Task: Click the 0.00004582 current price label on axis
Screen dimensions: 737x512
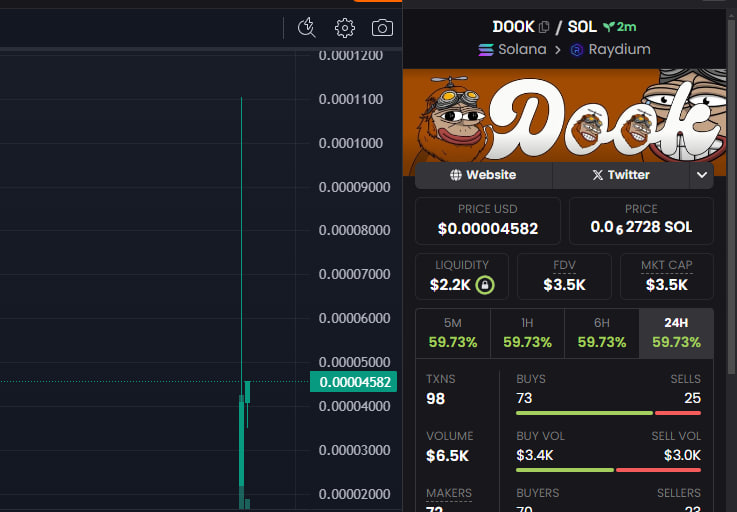Action: coord(353,382)
